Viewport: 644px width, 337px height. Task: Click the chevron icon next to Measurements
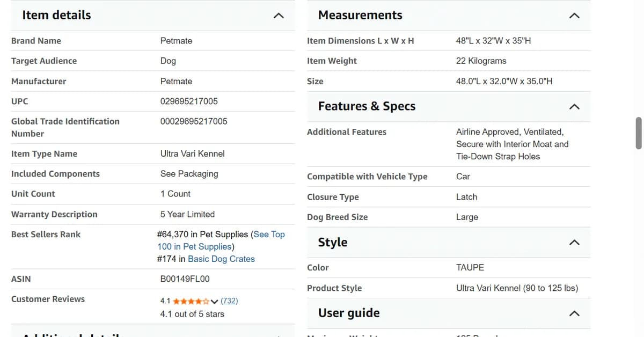coord(574,16)
